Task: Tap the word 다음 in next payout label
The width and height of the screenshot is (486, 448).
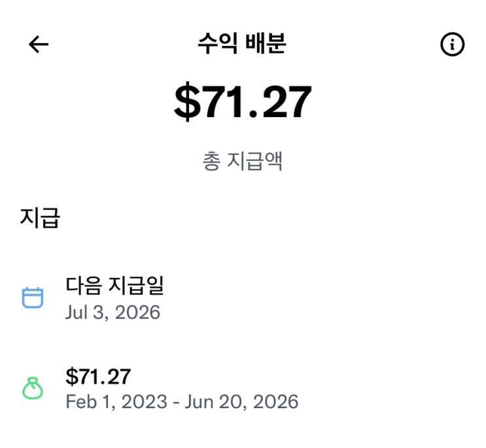Action: coord(84,285)
